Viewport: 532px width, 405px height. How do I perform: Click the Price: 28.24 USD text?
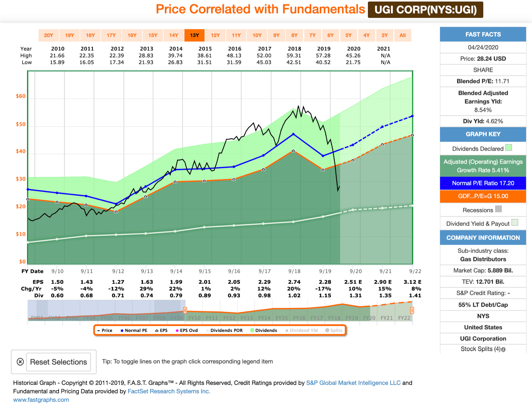483,59
